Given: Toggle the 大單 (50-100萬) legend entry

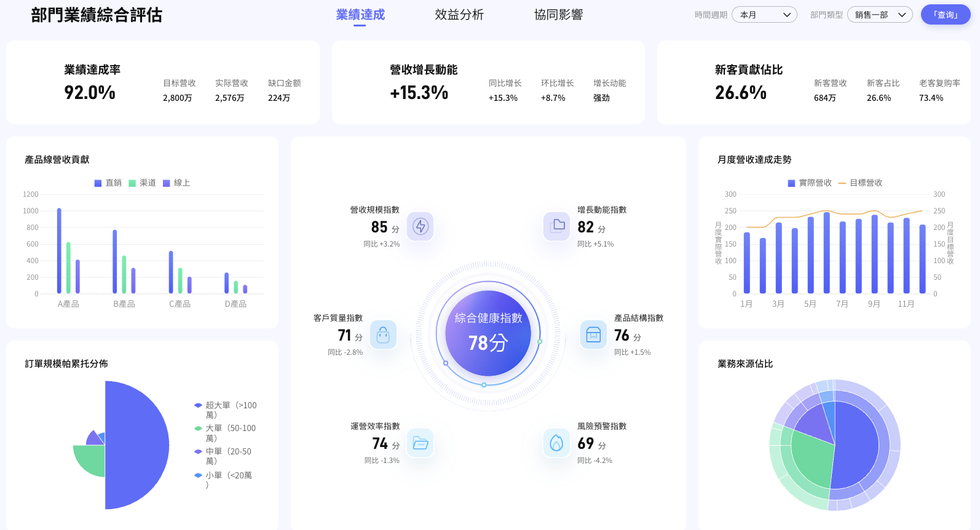Looking at the screenshot, I should 224,433.
